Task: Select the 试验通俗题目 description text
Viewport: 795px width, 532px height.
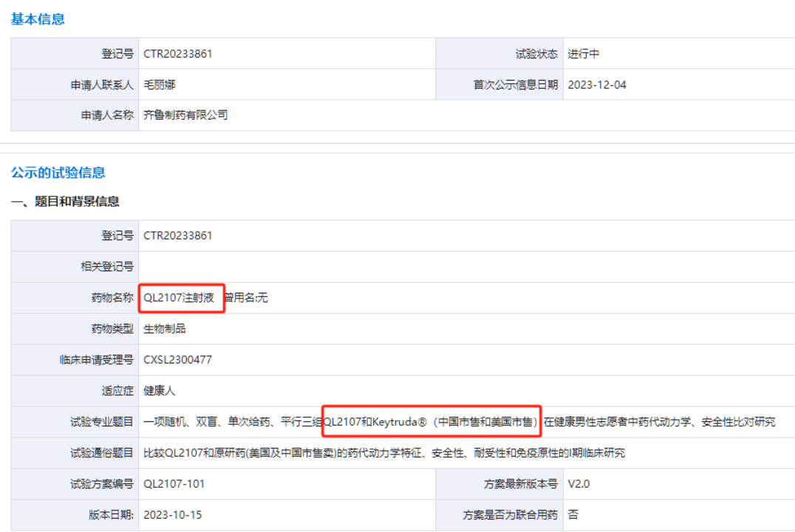Action: 383,453
